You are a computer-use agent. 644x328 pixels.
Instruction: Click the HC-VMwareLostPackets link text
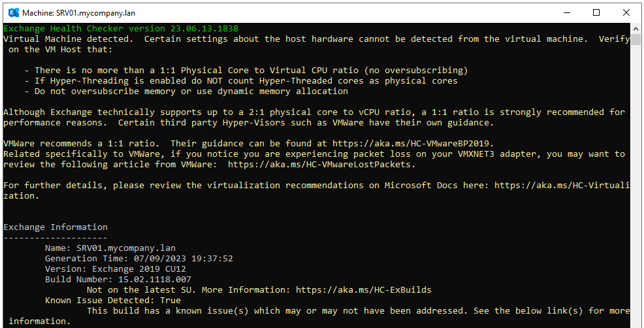click(x=319, y=165)
